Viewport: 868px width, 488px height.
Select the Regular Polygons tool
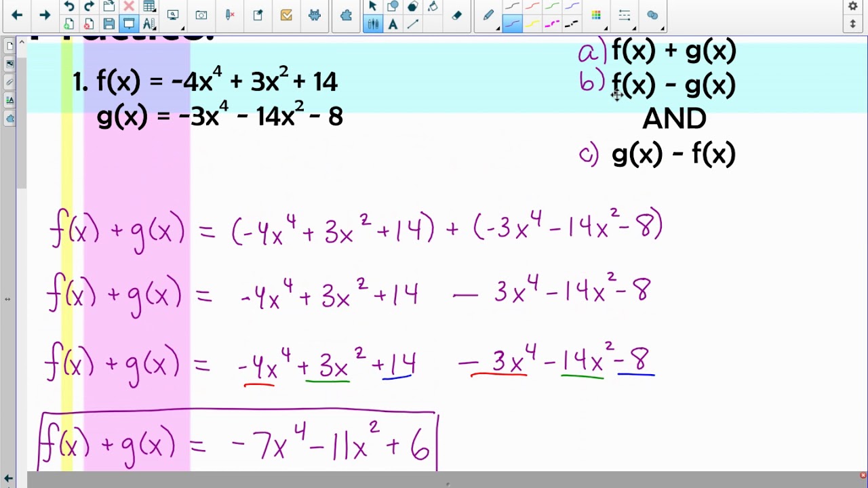pyautogui.click(x=412, y=7)
